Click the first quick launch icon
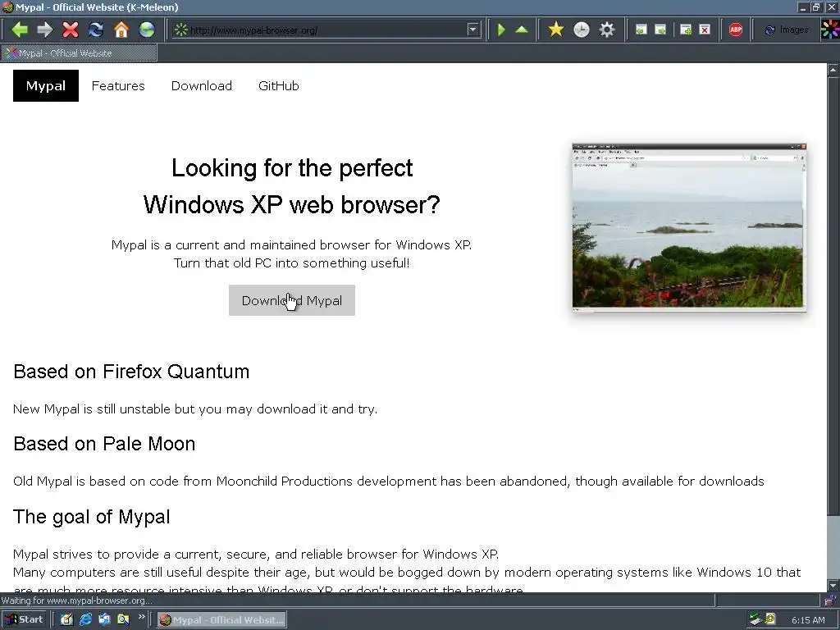 point(66,620)
